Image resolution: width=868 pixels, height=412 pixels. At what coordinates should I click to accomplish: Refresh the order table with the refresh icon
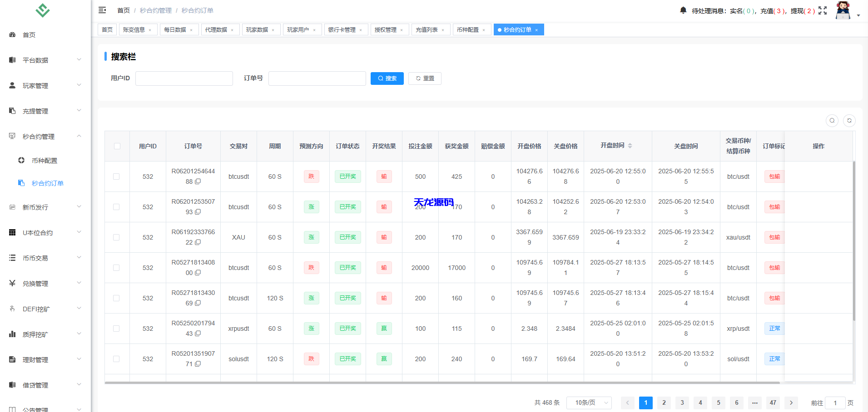point(849,120)
